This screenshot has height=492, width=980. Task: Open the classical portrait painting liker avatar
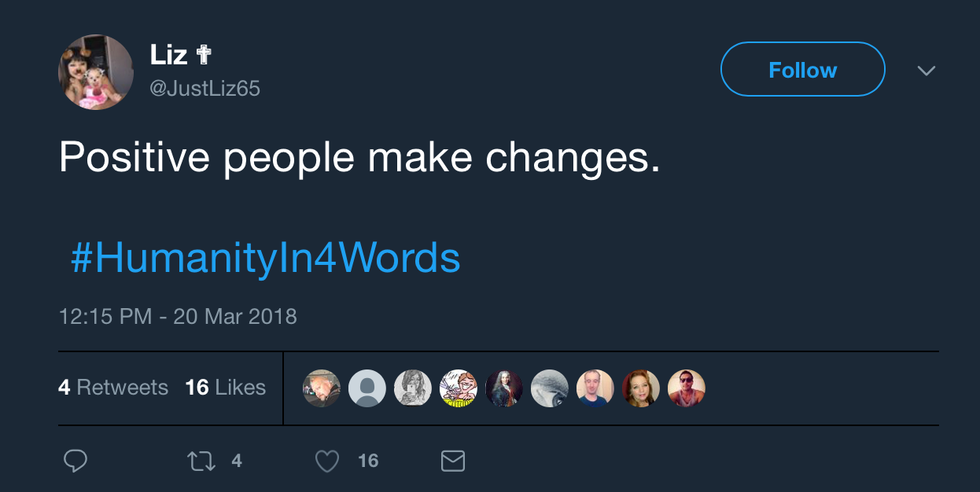tap(504, 388)
